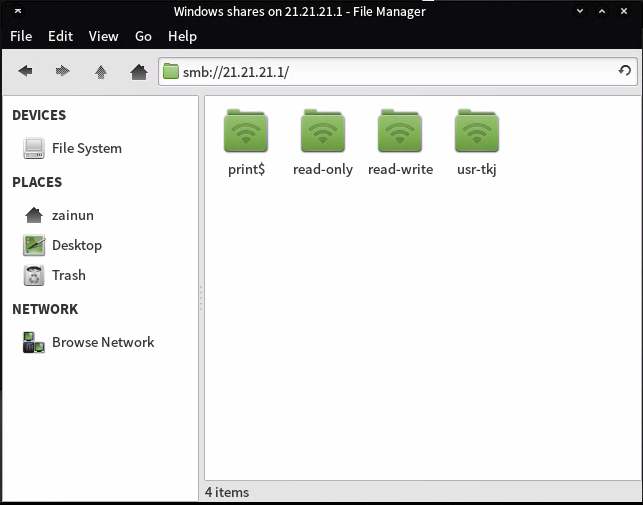Open the File menu

(21, 37)
